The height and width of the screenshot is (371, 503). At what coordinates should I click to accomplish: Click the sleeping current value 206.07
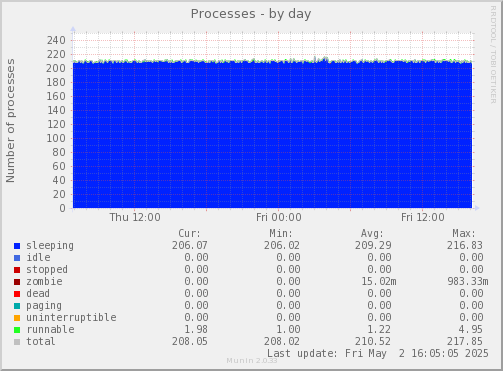[190, 245]
